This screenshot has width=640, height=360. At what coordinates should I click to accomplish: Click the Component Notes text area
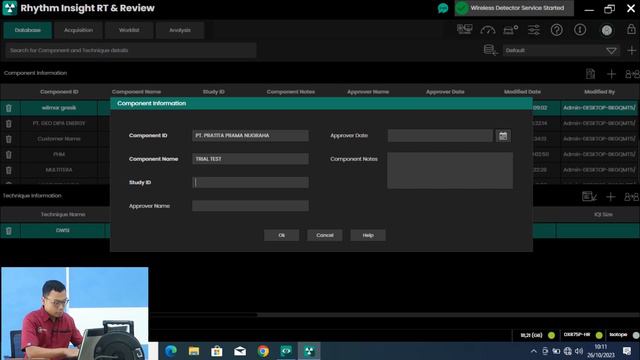tap(450, 171)
